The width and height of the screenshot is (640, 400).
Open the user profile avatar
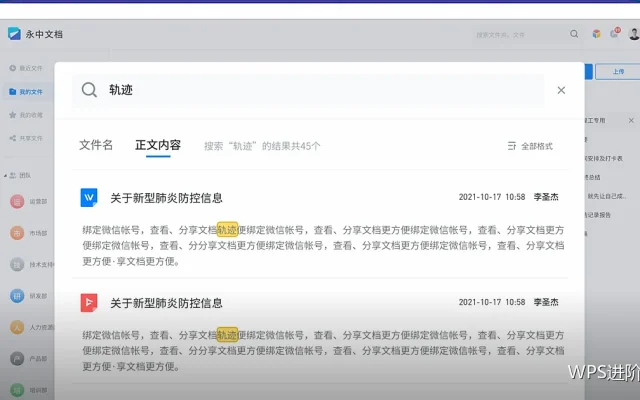coord(634,34)
